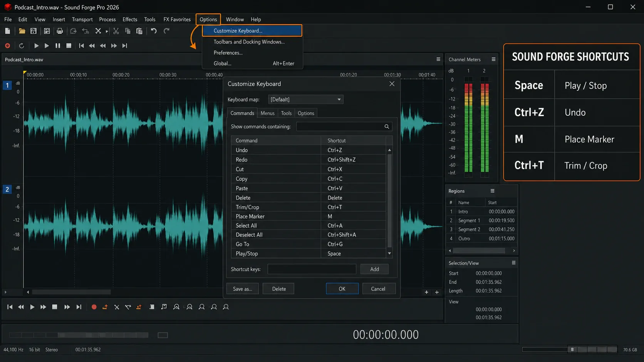Click the Copy icon in the toolbar
Screen dimensions: 644x362
coord(127,31)
